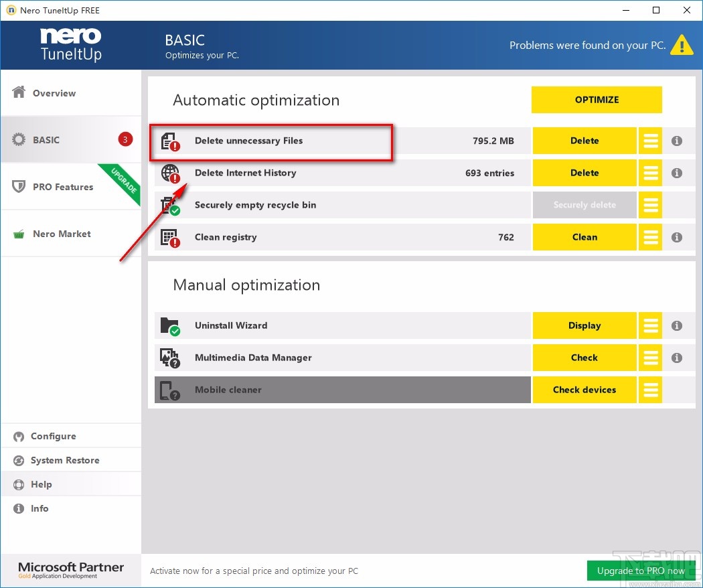Select the Delete Internet History label
703x588 pixels.
click(245, 173)
